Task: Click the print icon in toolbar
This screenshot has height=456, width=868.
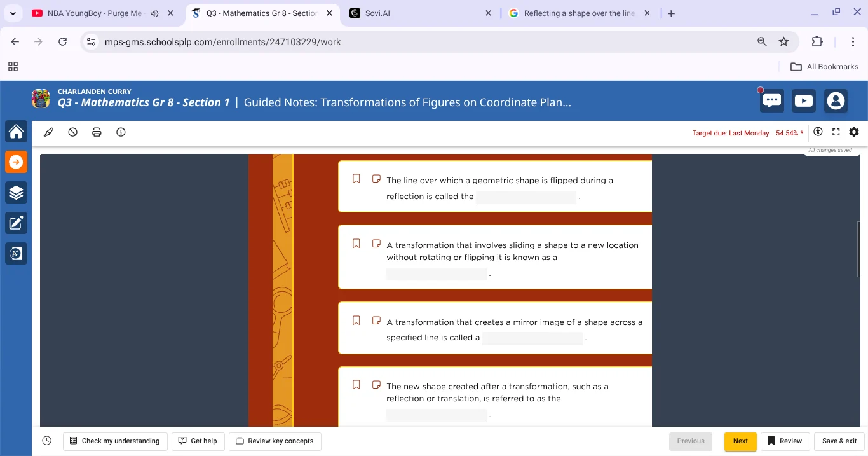Action: [97, 132]
